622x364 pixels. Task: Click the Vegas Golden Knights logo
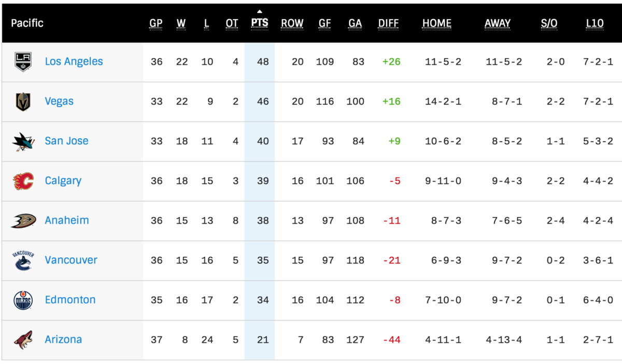[23, 101]
